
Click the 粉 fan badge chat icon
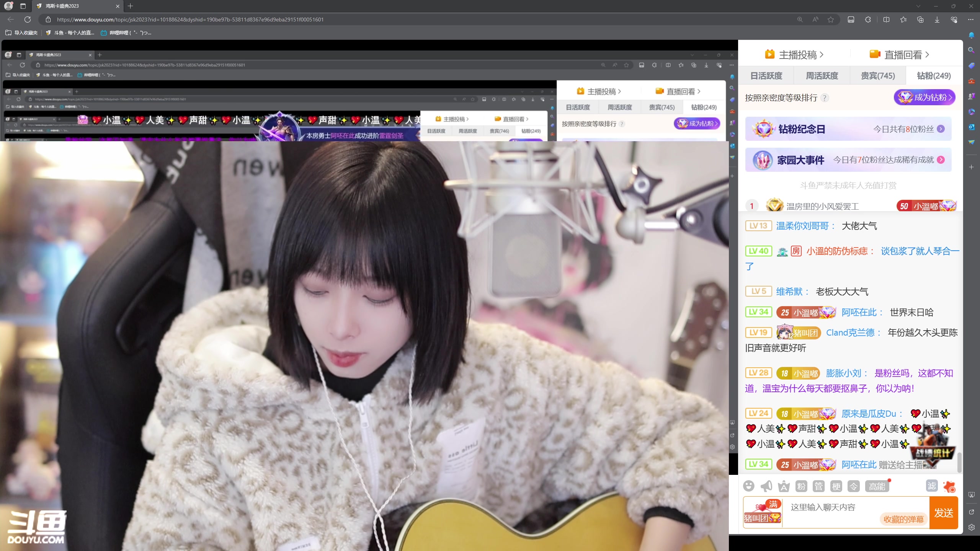pyautogui.click(x=801, y=486)
